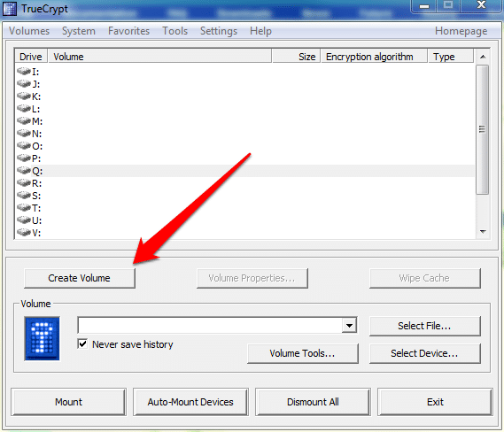Click scroll down arrow of drive list

click(483, 232)
